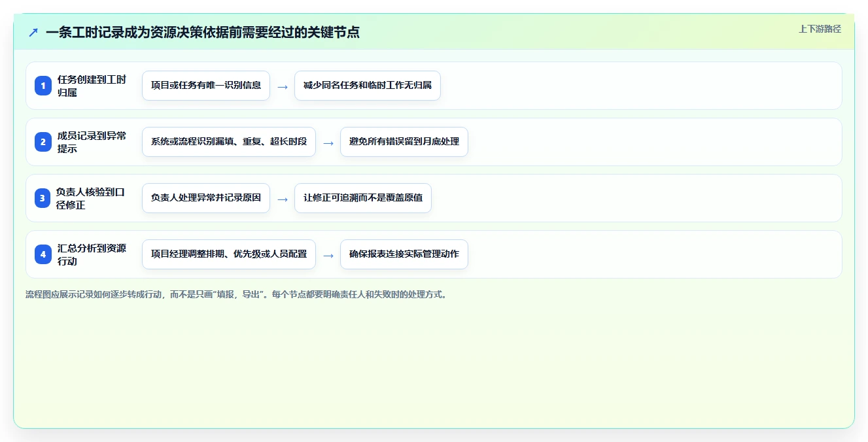Viewport: 868px width, 442px height.
Task: Click the 上下游路径 label in the header
Action: coord(820,29)
